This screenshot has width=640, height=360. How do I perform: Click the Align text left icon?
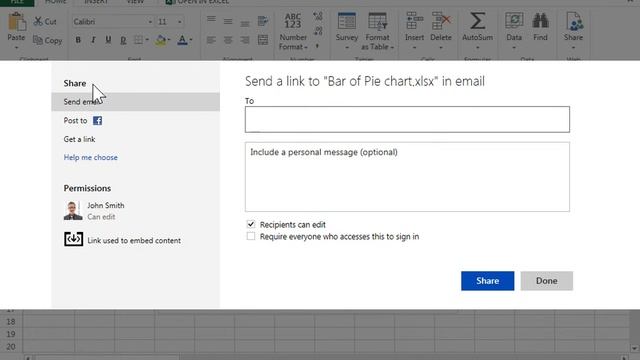coord(211,40)
